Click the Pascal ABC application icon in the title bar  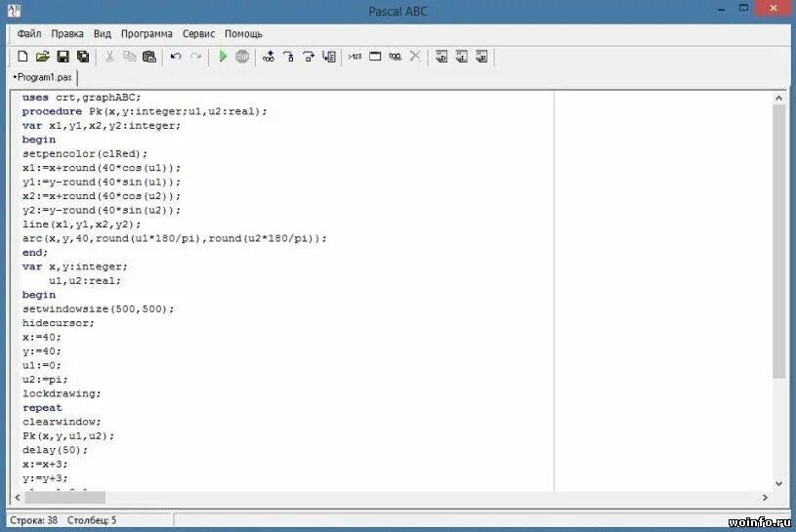click(15, 10)
